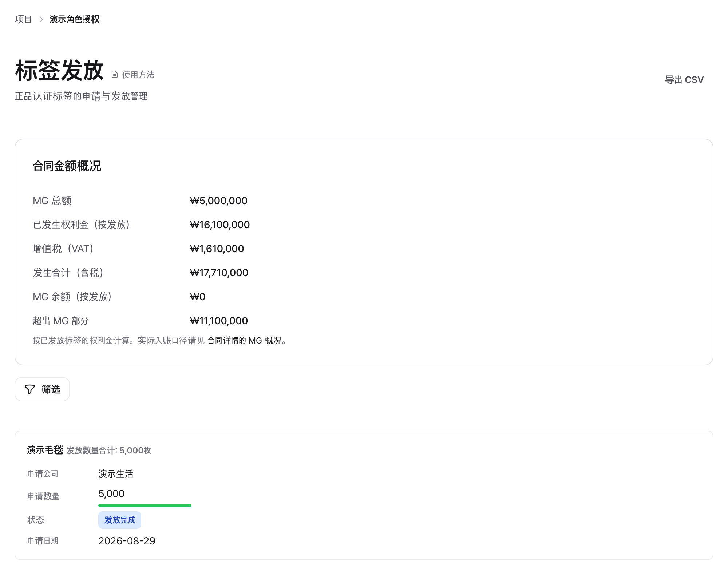This screenshot has height=575, width=728.
Task: Click the subtitle 正品认证标签的申请与发放管理
Action: click(x=81, y=96)
